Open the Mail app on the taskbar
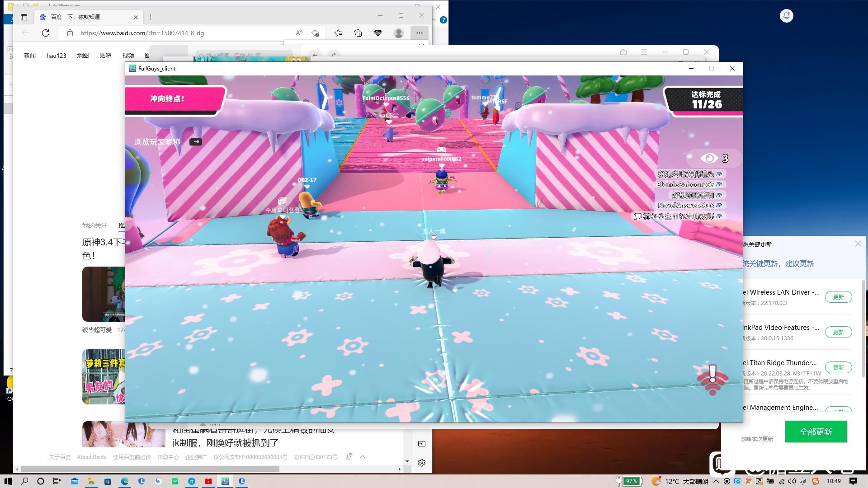 [75, 481]
